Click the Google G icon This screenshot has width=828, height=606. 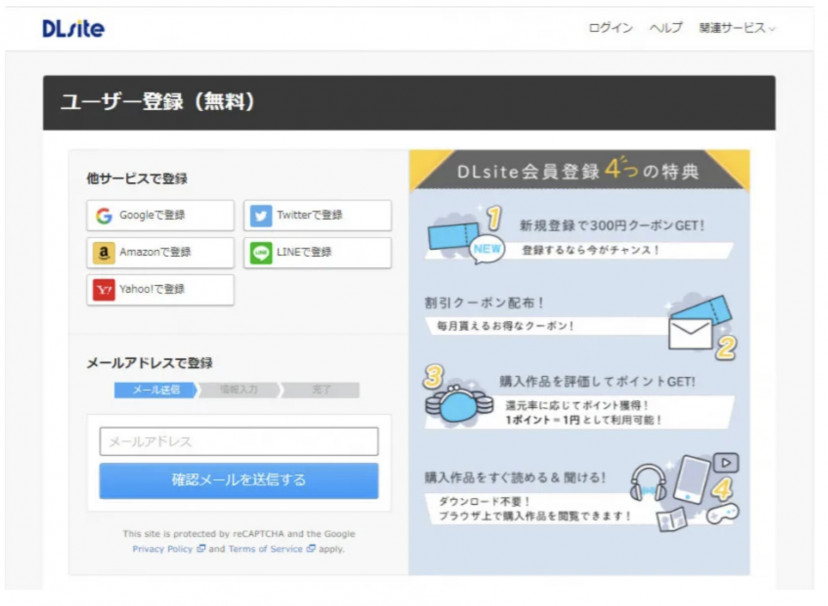click(x=104, y=215)
